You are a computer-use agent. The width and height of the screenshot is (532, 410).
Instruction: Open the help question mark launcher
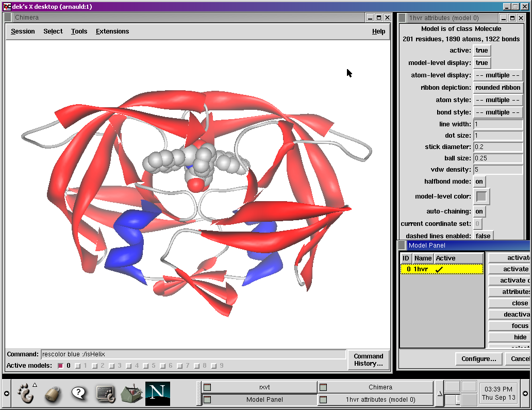click(x=79, y=393)
